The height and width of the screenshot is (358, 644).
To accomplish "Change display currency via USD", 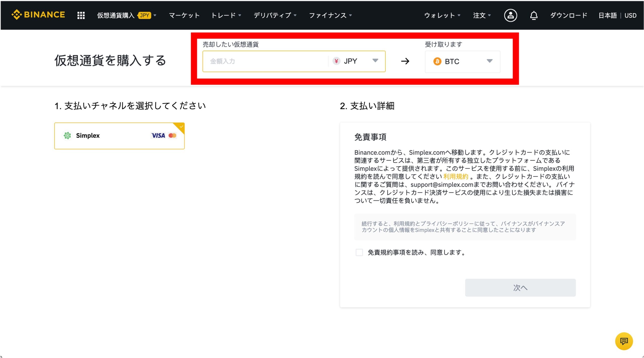I will (630, 15).
